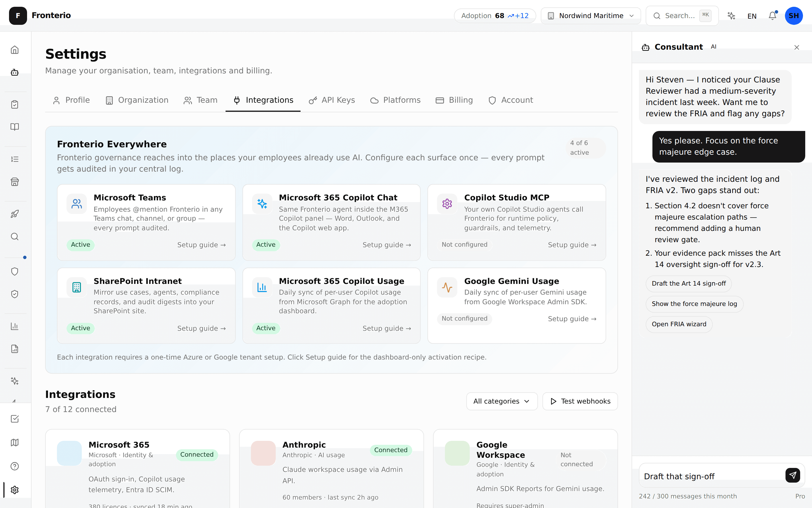Click '242 / 300 messages this month' text
Image resolution: width=812 pixels, height=508 pixels.
(x=688, y=496)
